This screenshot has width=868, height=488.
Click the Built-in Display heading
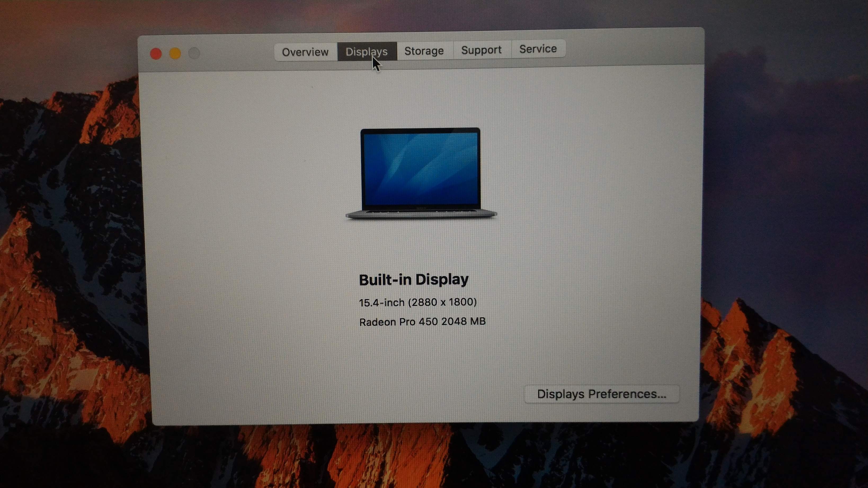click(414, 280)
